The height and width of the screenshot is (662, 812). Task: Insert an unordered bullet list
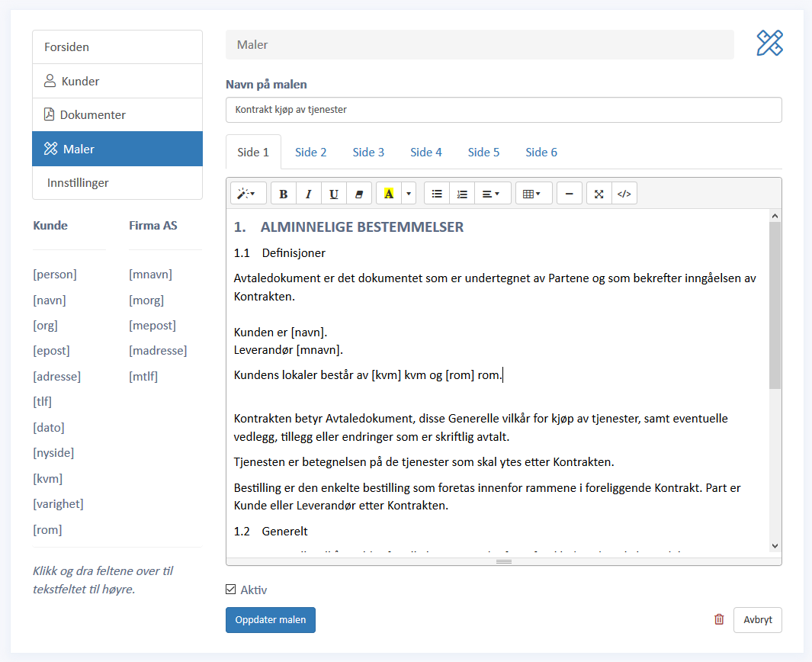click(437, 194)
